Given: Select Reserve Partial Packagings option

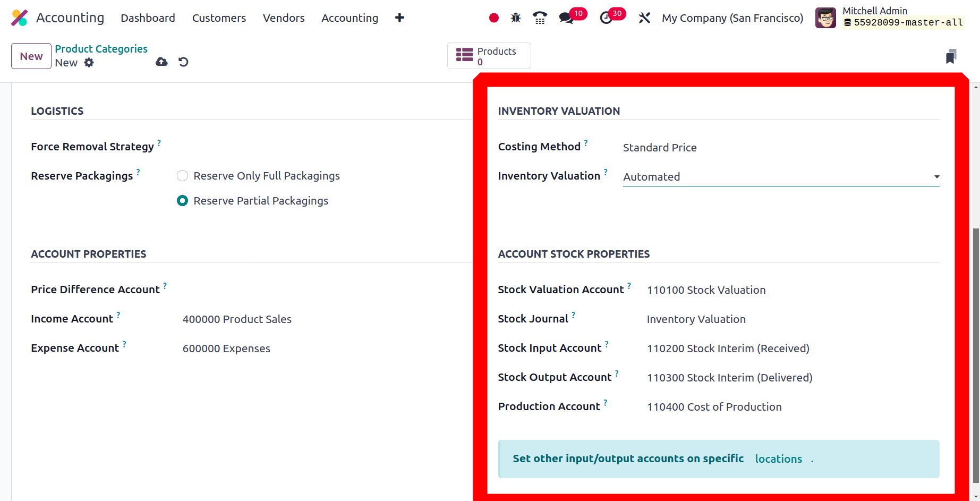Looking at the screenshot, I should point(182,201).
